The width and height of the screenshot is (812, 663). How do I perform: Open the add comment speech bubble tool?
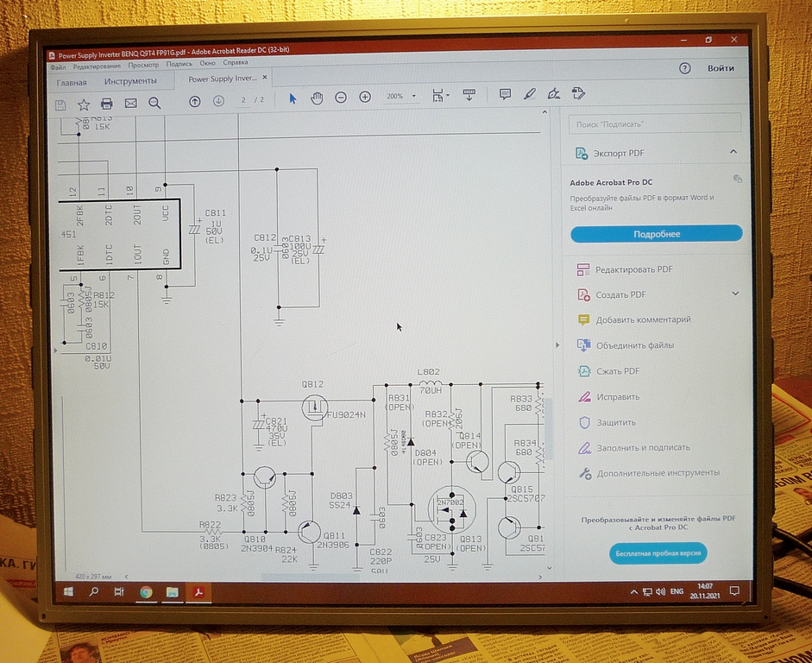coord(505,94)
